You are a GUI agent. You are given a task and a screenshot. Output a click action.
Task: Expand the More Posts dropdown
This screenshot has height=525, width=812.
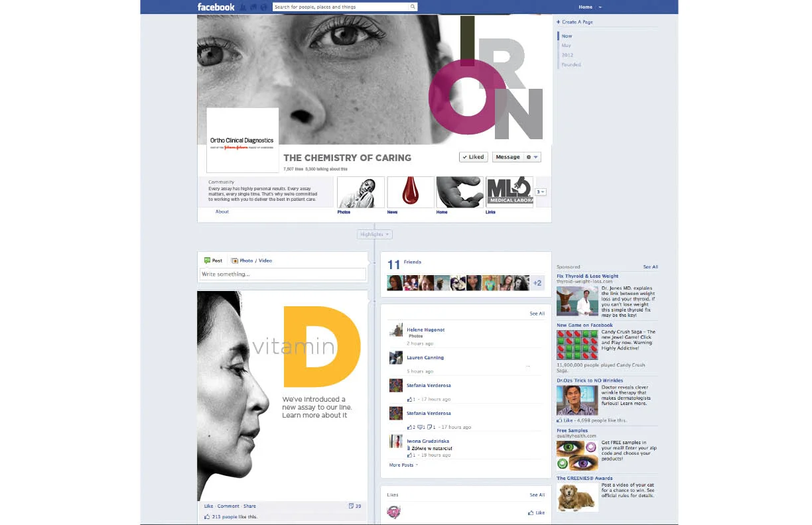point(403,465)
